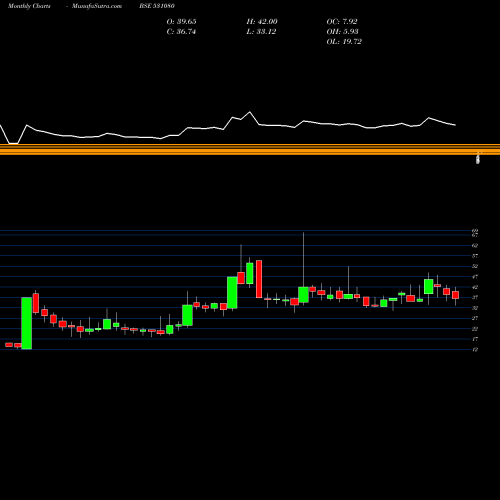Click the 57 price axis label
The image size is (500, 500).
[475, 256]
